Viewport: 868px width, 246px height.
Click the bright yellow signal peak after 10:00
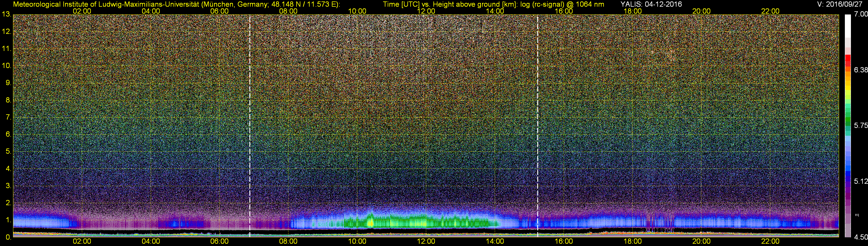point(370,223)
